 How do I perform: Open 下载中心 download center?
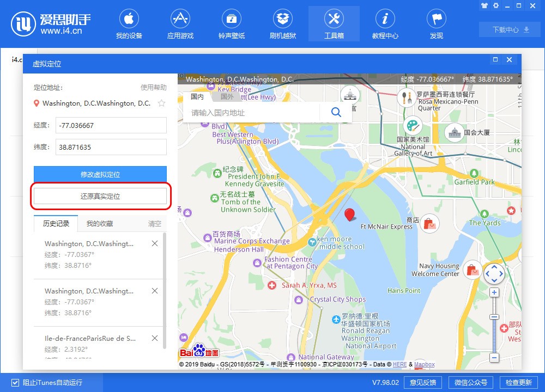(511, 30)
